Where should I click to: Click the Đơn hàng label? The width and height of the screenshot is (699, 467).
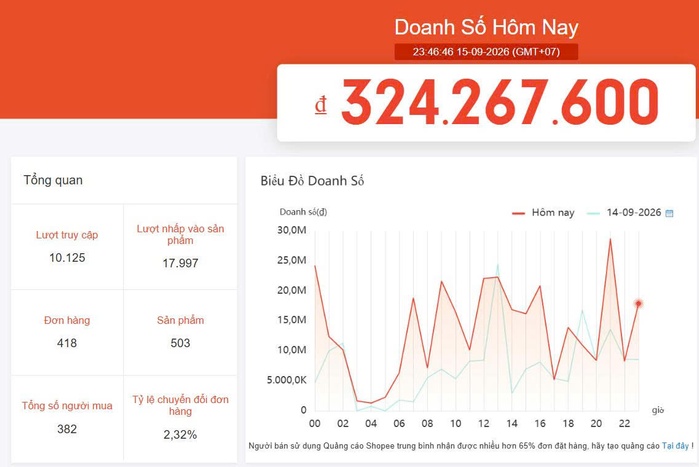point(67,320)
